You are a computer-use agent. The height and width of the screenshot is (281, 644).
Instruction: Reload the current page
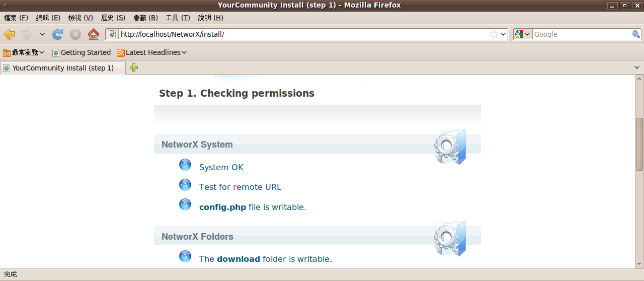[58, 34]
